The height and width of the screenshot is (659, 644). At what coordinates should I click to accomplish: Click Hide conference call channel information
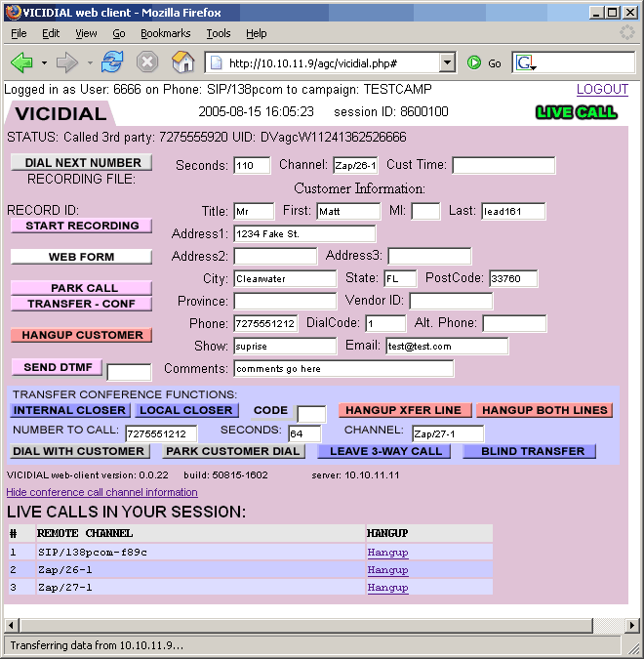point(101,492)
